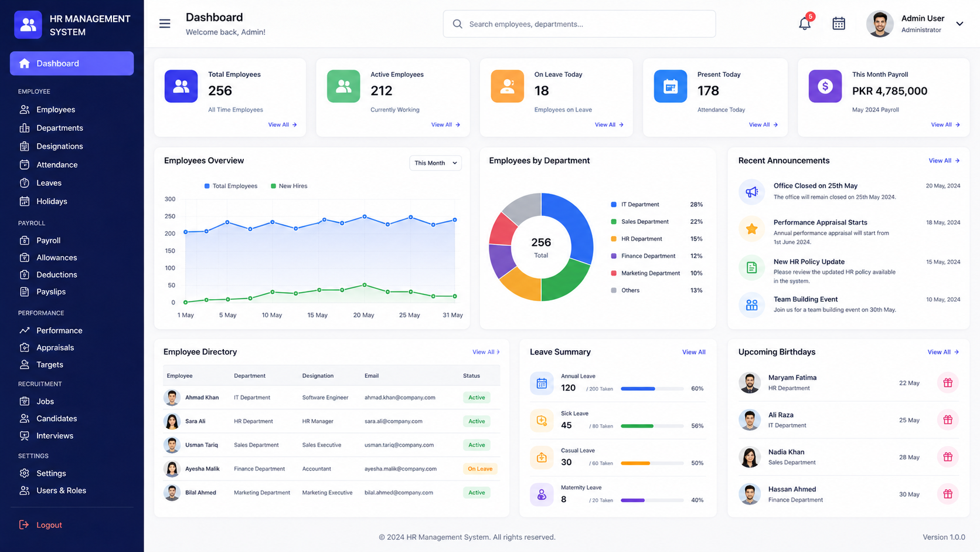The image size is (980, 552).
Task: Open the calendar icon in header
Action: tap(839, 23)
